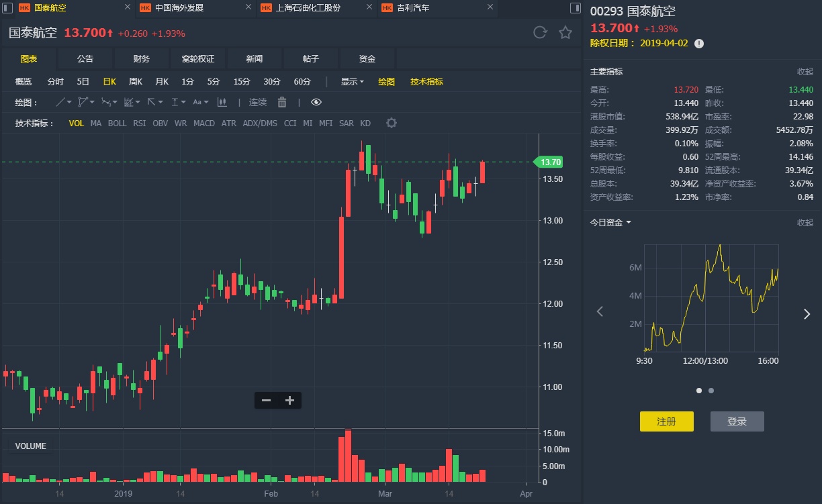The image size is (822, 504).
Task: Enable the MA indicator
Action: point(96,123)
